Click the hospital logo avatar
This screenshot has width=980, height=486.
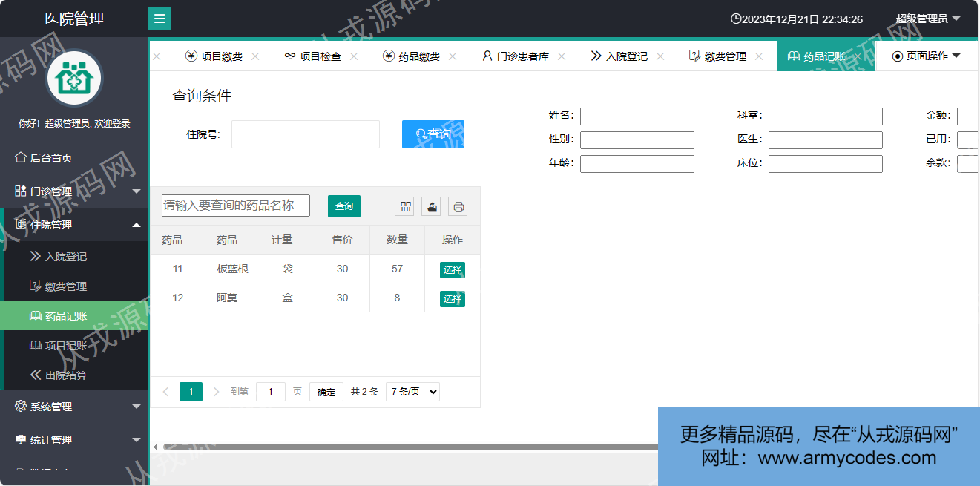(74, 78)
